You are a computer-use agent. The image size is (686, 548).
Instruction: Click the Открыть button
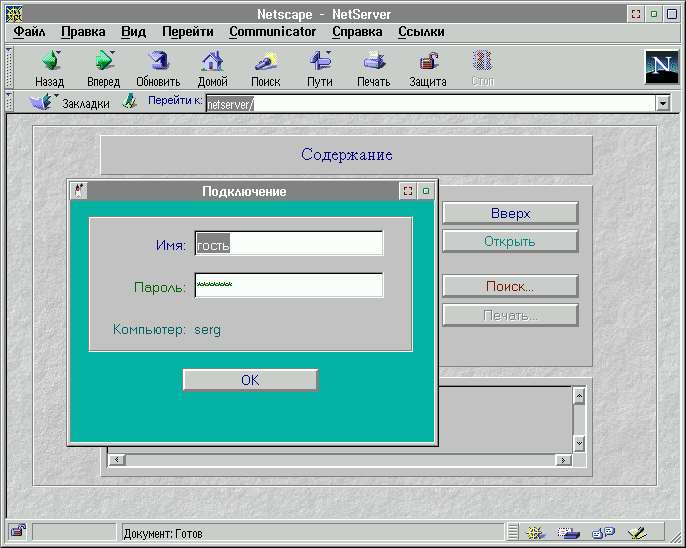click(510, 241)
